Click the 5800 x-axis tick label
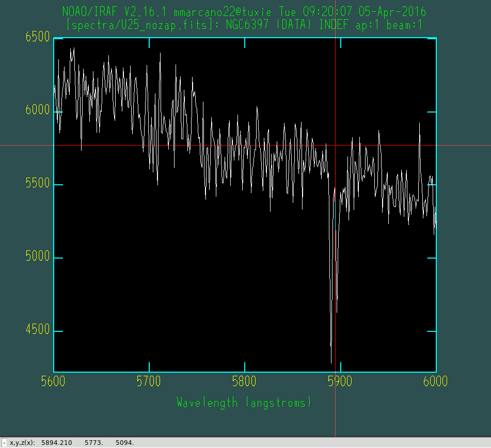 click(244, 381)
